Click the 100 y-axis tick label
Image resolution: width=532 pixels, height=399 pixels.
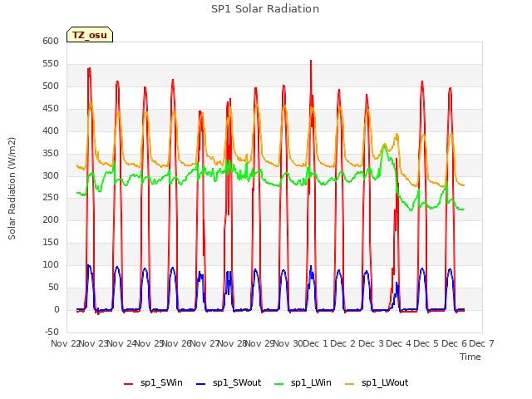[x=51, y=264]
